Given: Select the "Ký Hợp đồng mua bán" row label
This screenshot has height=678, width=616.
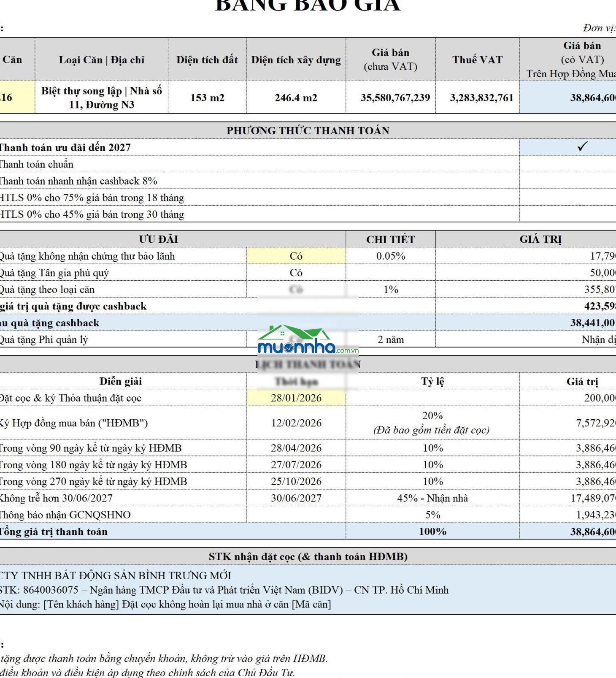Looking at the screenshot, I should [73, 423].
